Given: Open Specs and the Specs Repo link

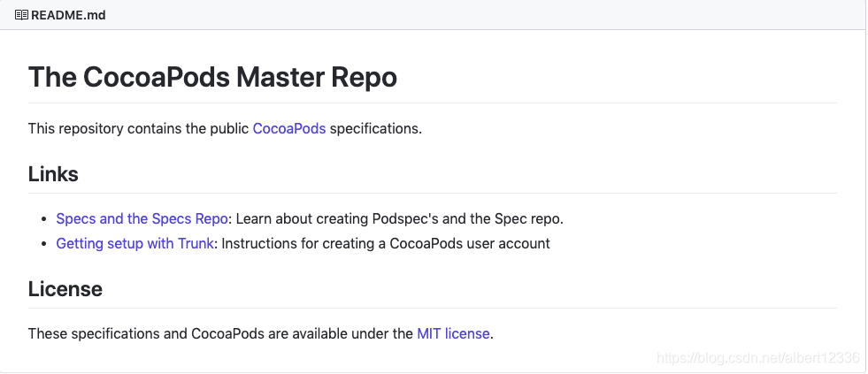Looking at the screenshot, I should 142,219.
